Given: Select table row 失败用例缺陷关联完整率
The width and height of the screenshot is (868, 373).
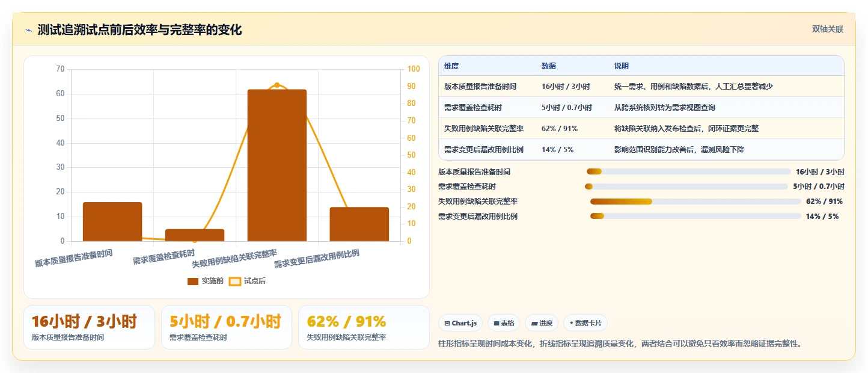Looking at the screenshot, I should (x=641, y=129).
